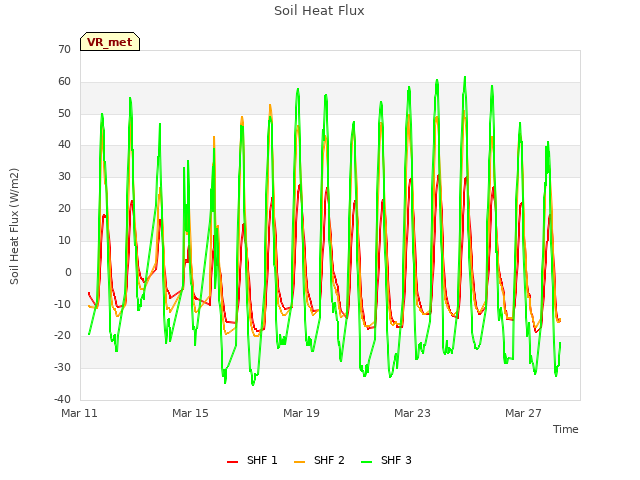Click the -40 y-axis tick label
Image resolution: width=640 pixels, height=480 pixels.
[x=62, y=399]
